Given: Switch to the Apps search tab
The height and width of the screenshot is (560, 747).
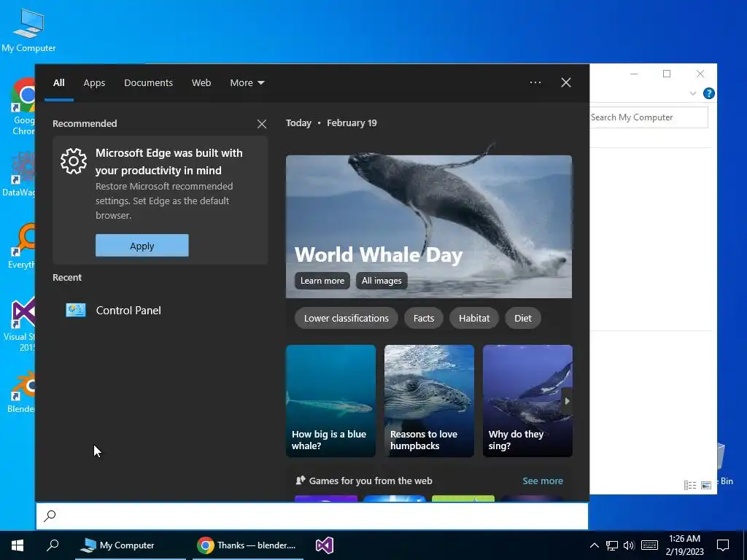Looking at the screenshot, I should point(94,83).
